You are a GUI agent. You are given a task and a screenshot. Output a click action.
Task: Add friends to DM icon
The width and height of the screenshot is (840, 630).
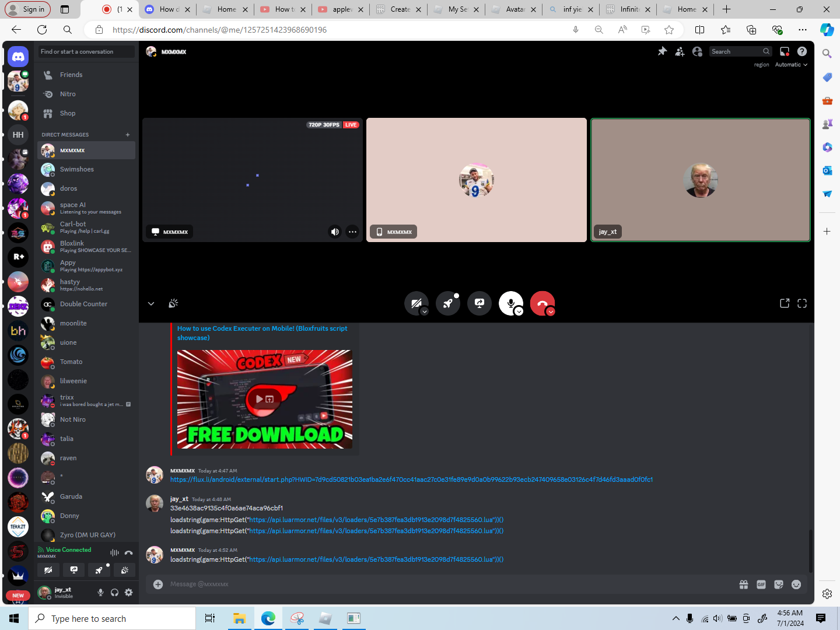(x=680, y=51)
